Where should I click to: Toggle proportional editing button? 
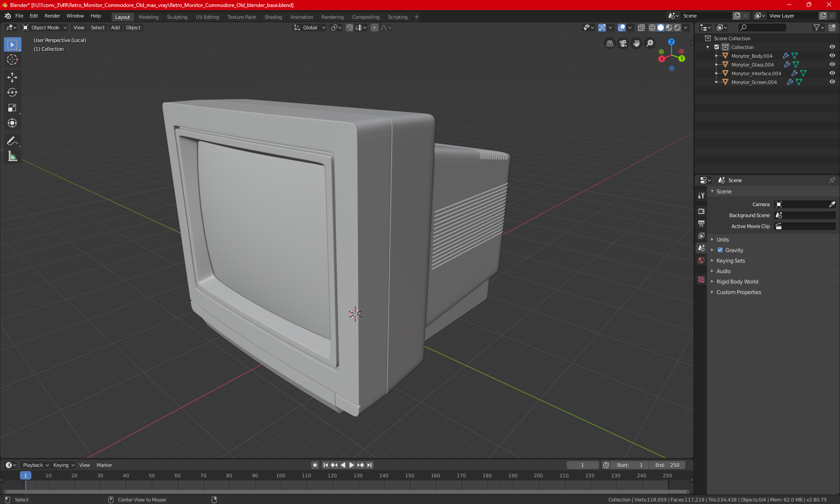tap(374, 28)
